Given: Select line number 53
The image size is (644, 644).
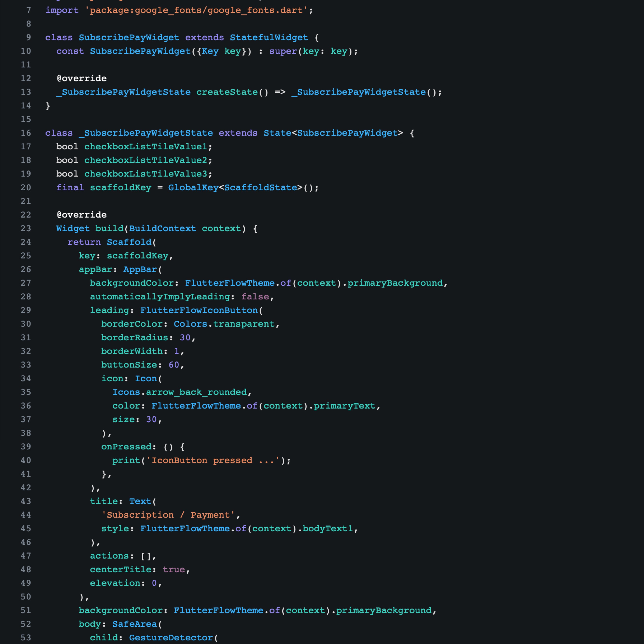Looking at the screenshot, I should point(26,638).
